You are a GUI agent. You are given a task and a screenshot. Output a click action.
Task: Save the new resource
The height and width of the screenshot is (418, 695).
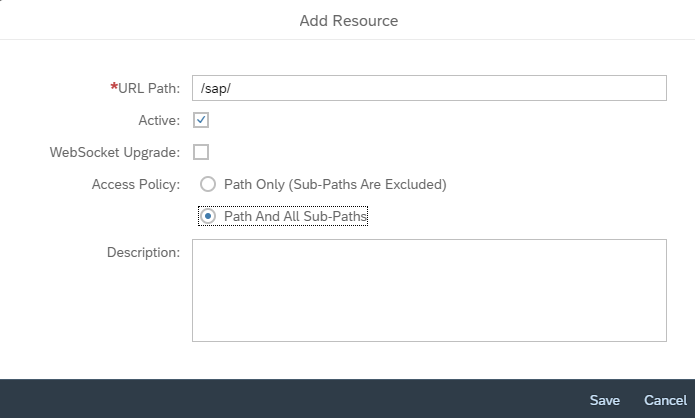[x=605, y=400]
